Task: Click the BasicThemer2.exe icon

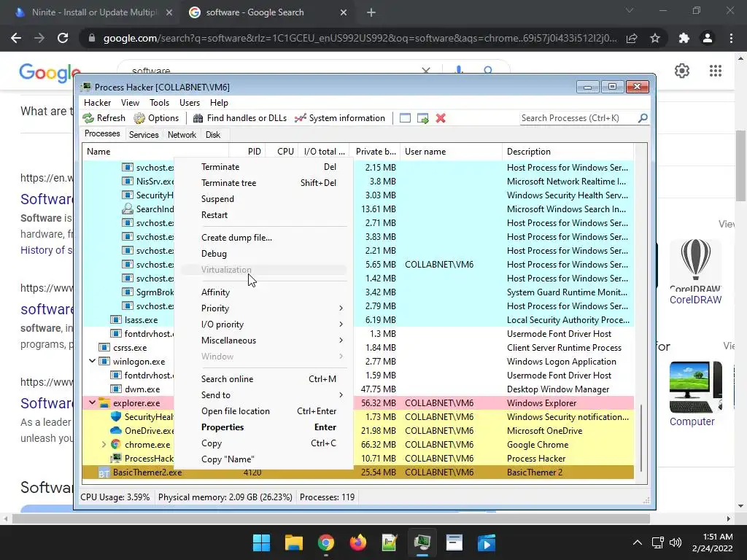Action: coord(104,472)
